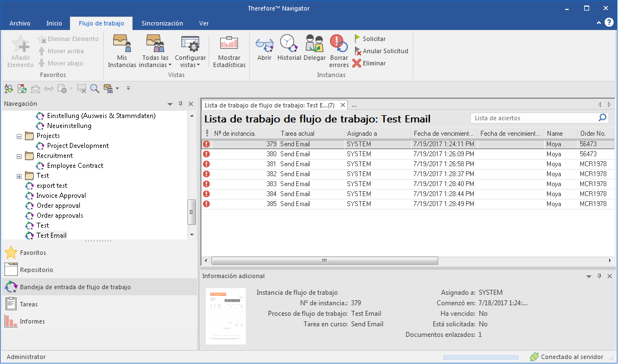Click Borrar errores icon
618x364 pixels.
[339, 43]
